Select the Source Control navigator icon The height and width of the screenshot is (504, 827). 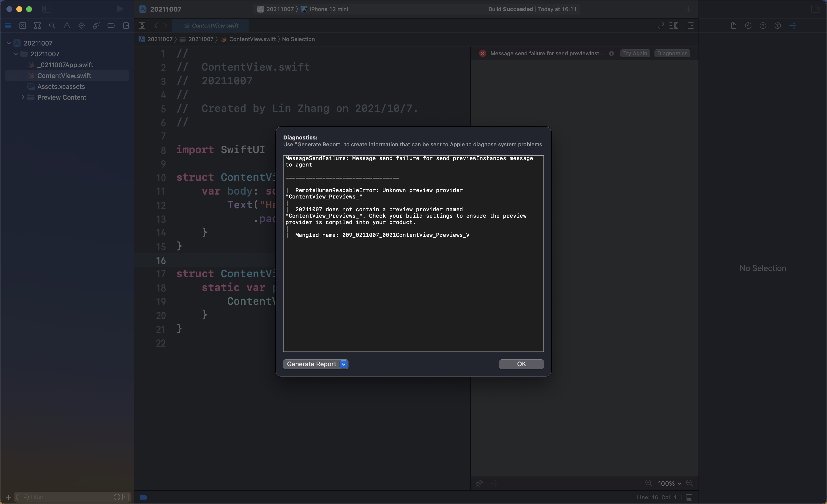(x=22, y=26)
